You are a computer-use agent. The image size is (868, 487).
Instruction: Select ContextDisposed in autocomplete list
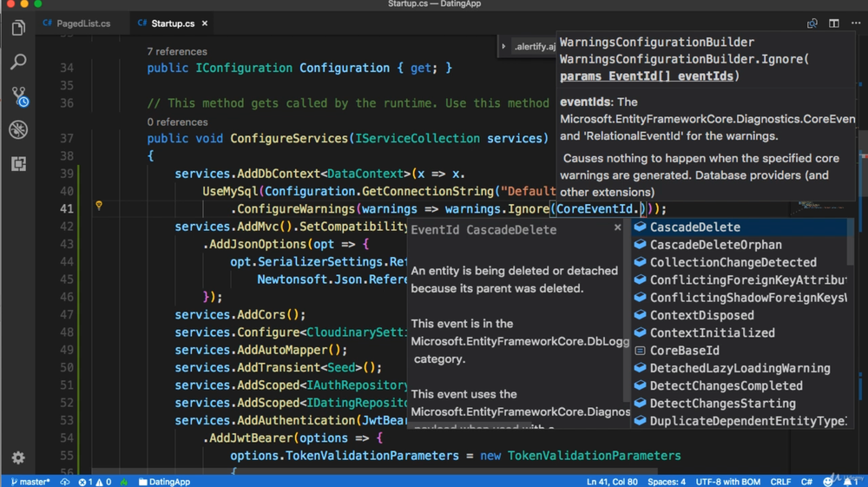click(701, 315)
